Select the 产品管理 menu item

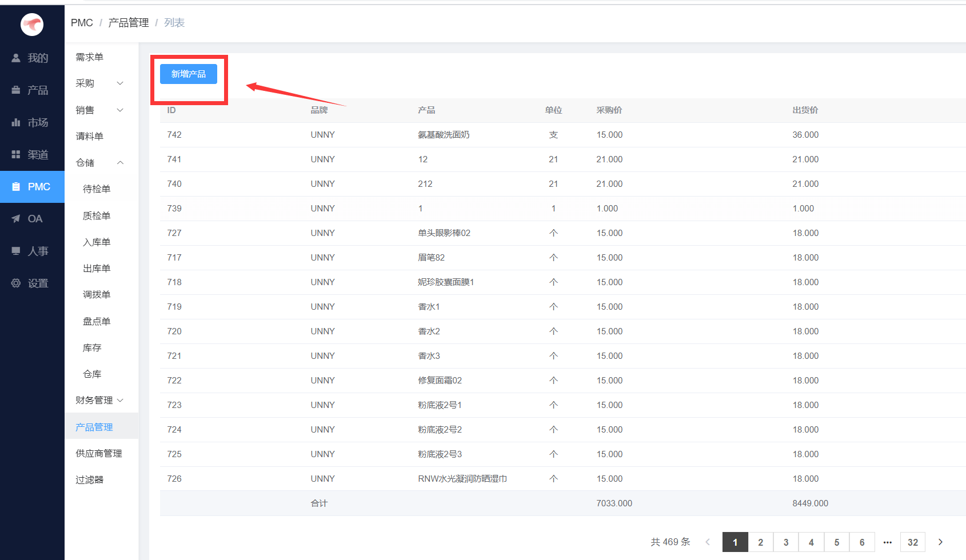pos(102,427)
